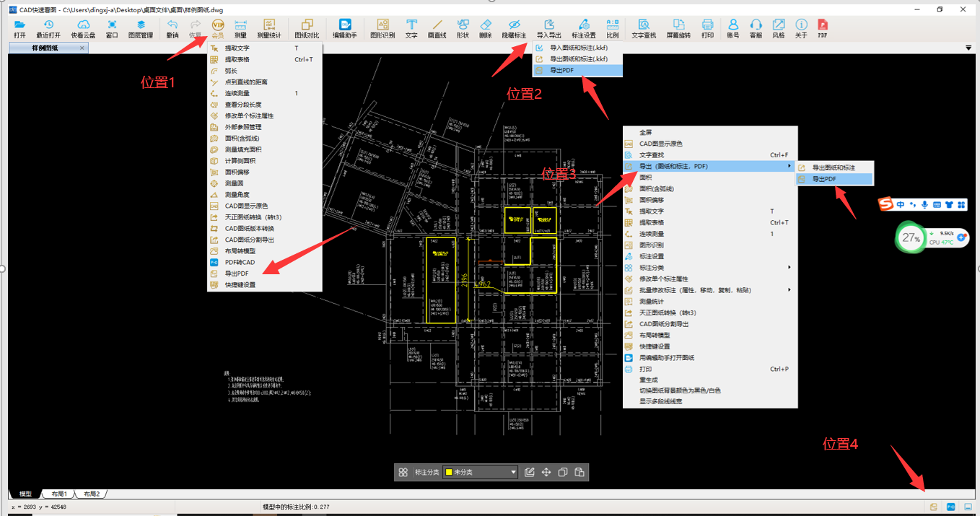Click the 会员 VIP button
980x516 pixels.
(217, 29)
